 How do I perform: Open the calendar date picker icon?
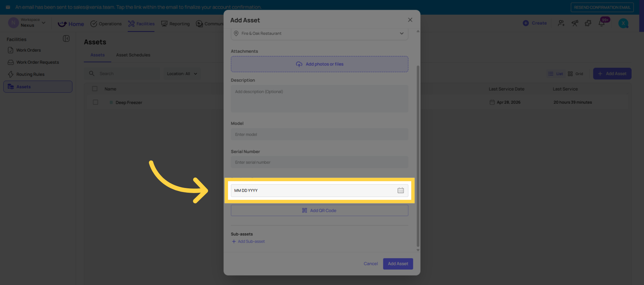(400, 190)
